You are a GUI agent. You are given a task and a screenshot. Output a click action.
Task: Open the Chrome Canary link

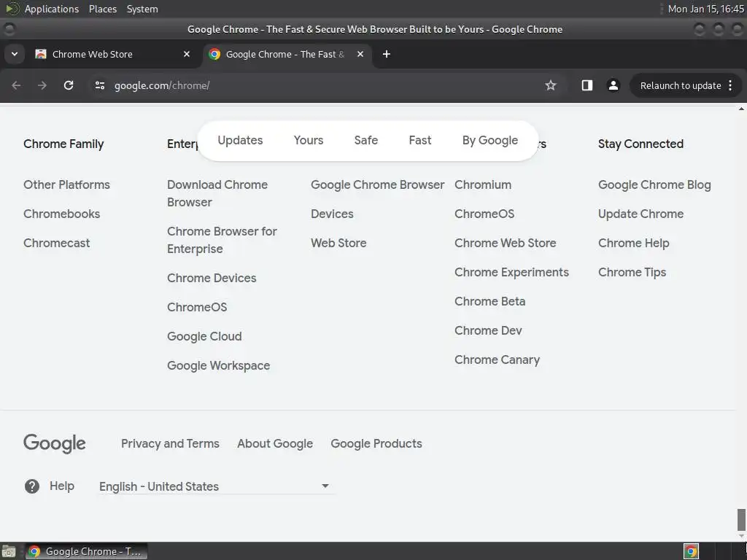[497, 359]
